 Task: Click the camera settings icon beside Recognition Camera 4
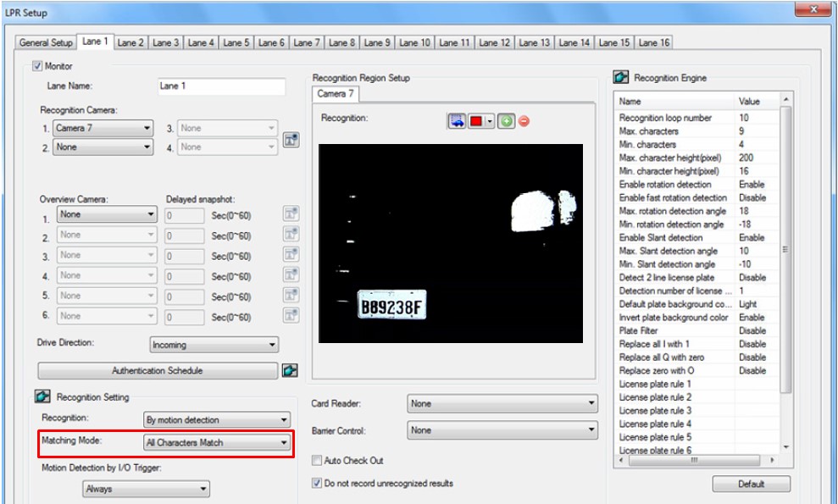tap(291, 140)
